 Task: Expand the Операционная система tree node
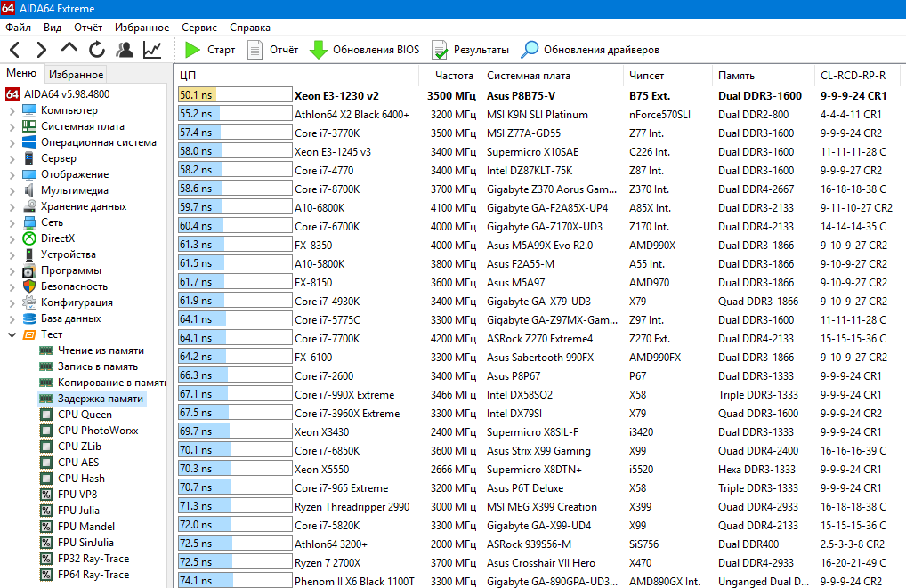(x=12, y=142)
